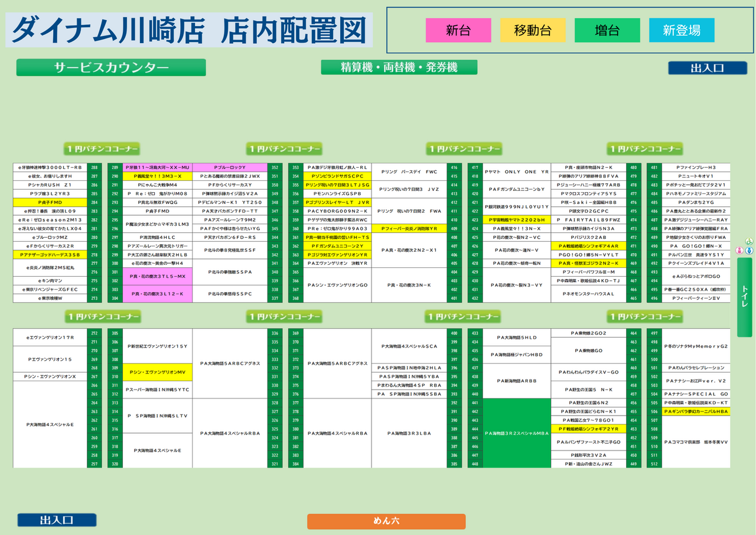Select yellow cell PA戦姫絶唱シンフォギア4AR

click(588, 246)
